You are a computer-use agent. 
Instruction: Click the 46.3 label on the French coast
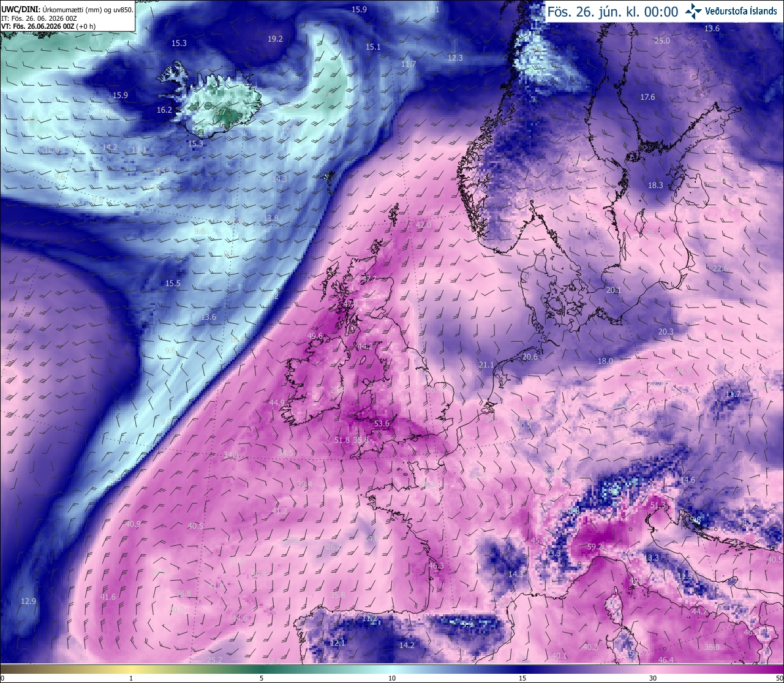coord(435,565)
